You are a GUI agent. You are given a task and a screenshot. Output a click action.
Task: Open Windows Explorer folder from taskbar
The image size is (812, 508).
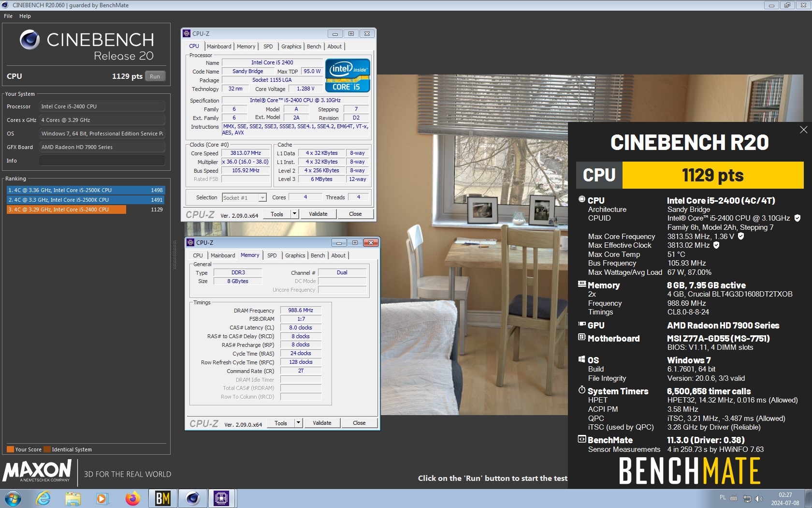[73, 498]
